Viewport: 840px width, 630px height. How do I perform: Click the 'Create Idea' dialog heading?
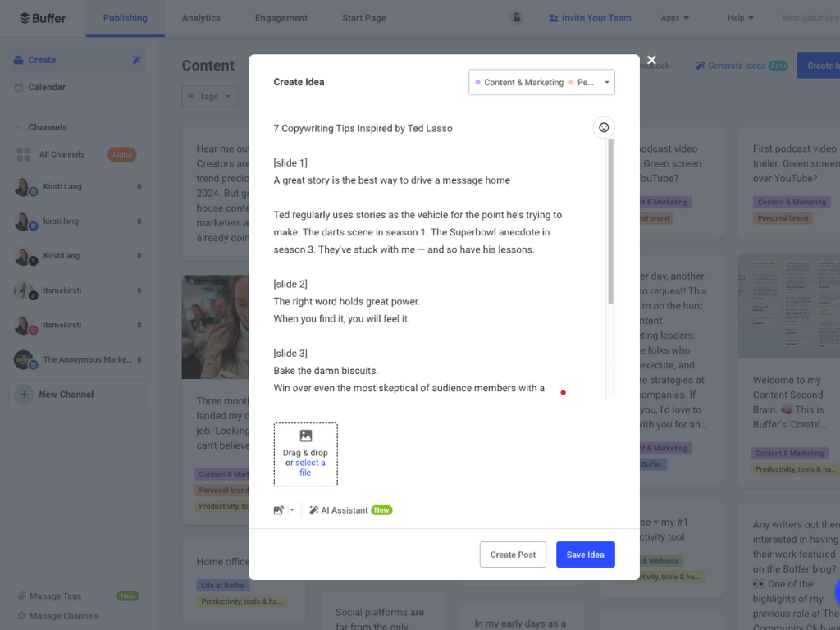pos(299,82)
